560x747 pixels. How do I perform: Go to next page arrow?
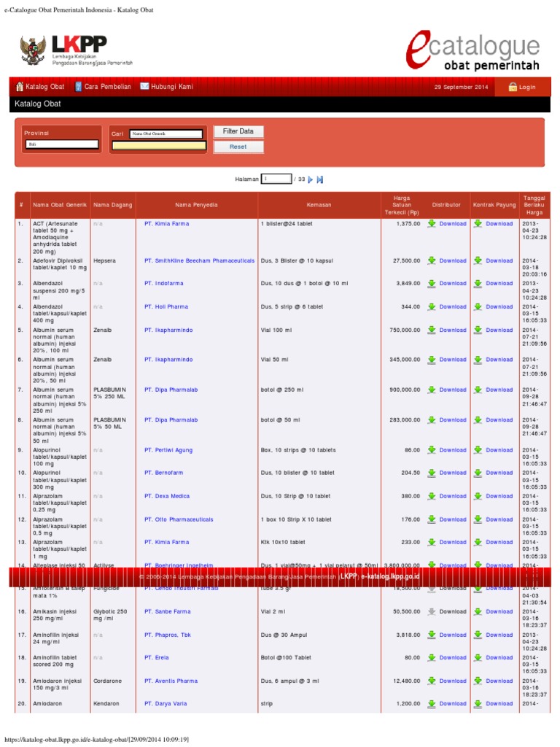[311, 179]
